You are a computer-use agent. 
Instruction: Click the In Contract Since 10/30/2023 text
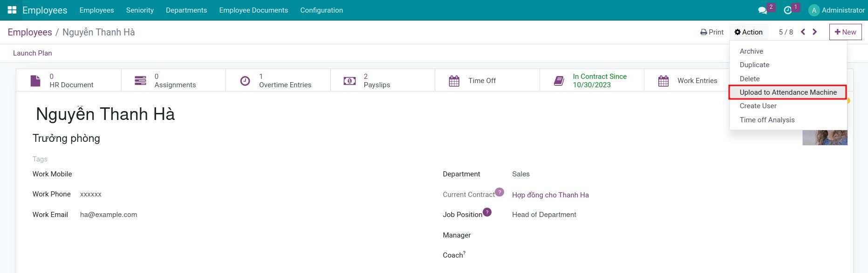[x=600, y=81]
